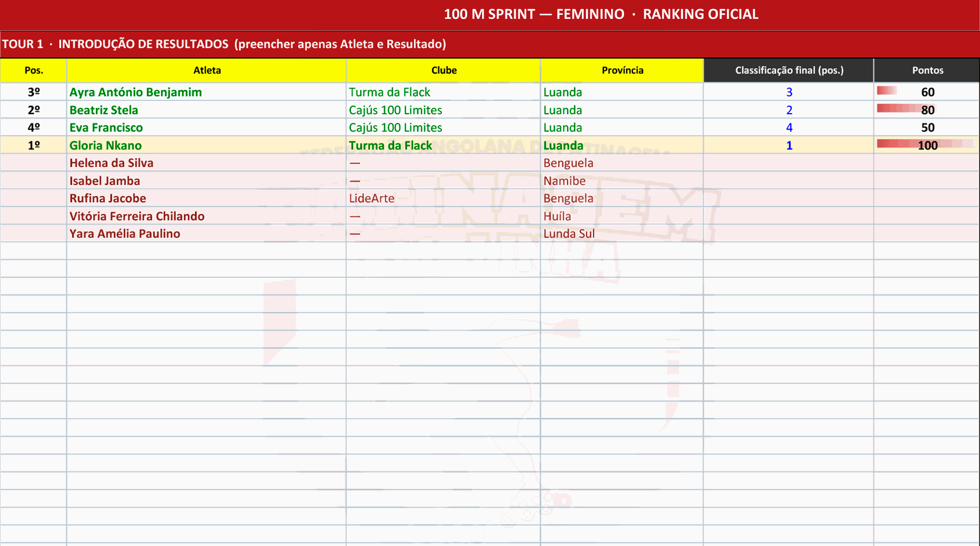Select Helena da Silva's empty classification cell
The height and width of the screenshot is (546, 980).
(x=789, y=163)
